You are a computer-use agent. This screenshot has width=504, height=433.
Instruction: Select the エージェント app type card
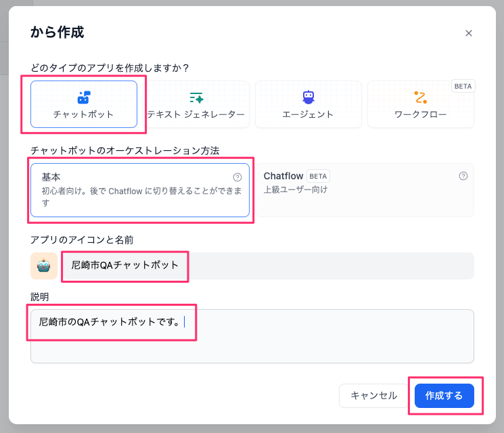coord(308,104)
